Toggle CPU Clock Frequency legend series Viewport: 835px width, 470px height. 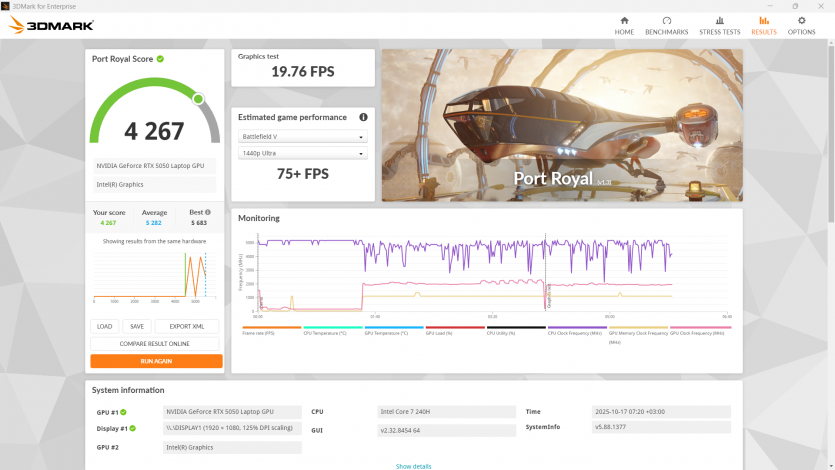tap(577, 332)
